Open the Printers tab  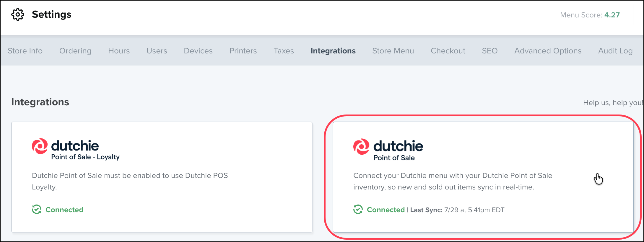[243, 51]
